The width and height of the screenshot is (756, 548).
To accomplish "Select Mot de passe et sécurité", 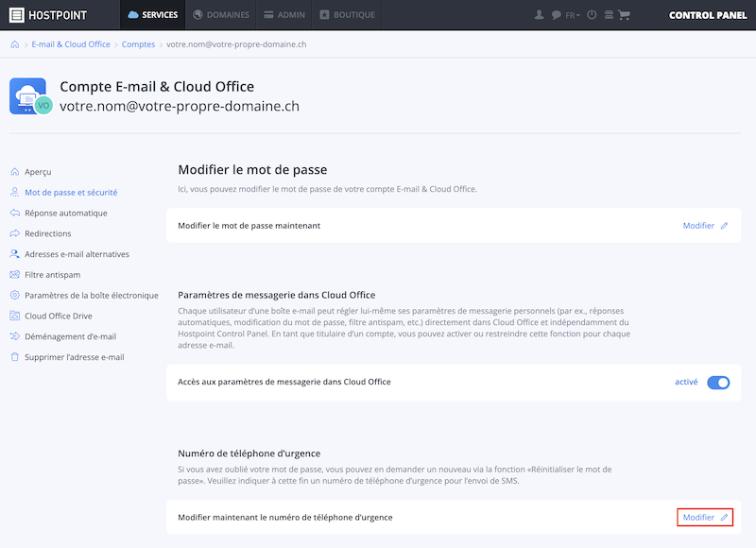I will [x=72, y=193].
